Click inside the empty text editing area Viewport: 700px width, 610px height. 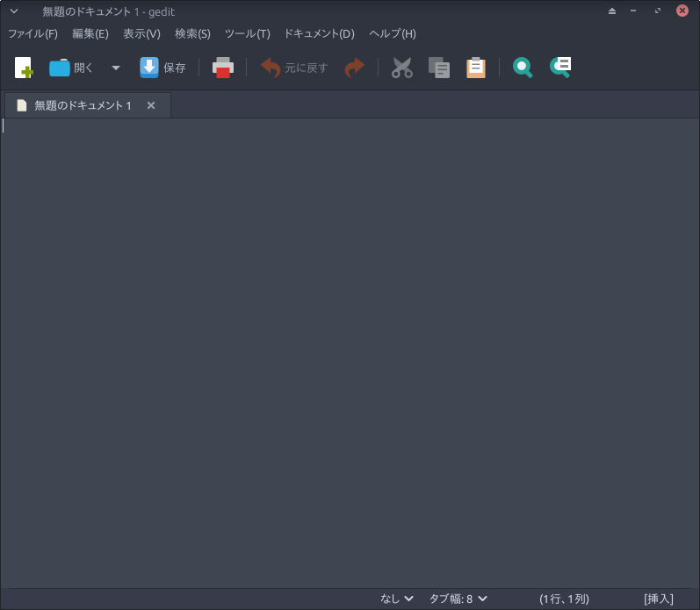350,353
